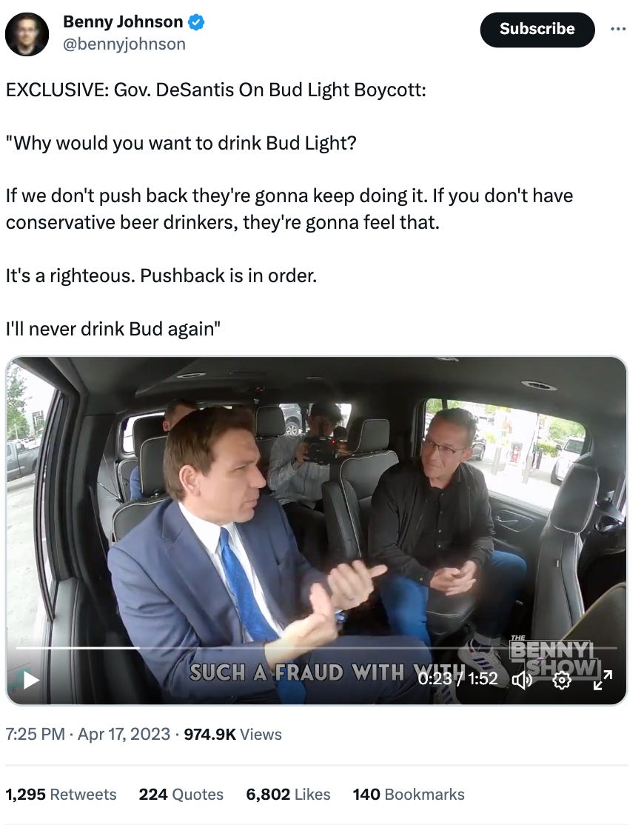The height and width of the screenshot is (825, 644).
Task: Open the Benny Johnson profile name link
Action: pos(123,22)
